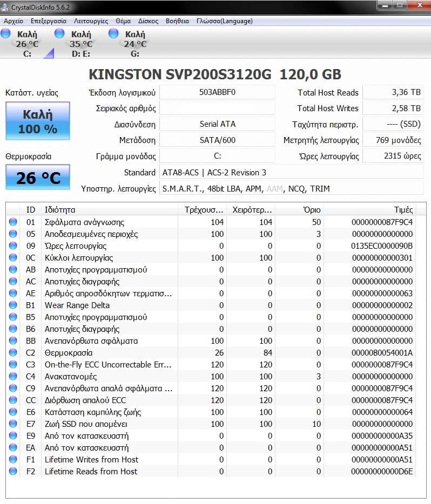Screen dimensions: 431x504
Task: Click the status orb of row C3 On-the-Fly ECC
Action: (x=13, y=364)
